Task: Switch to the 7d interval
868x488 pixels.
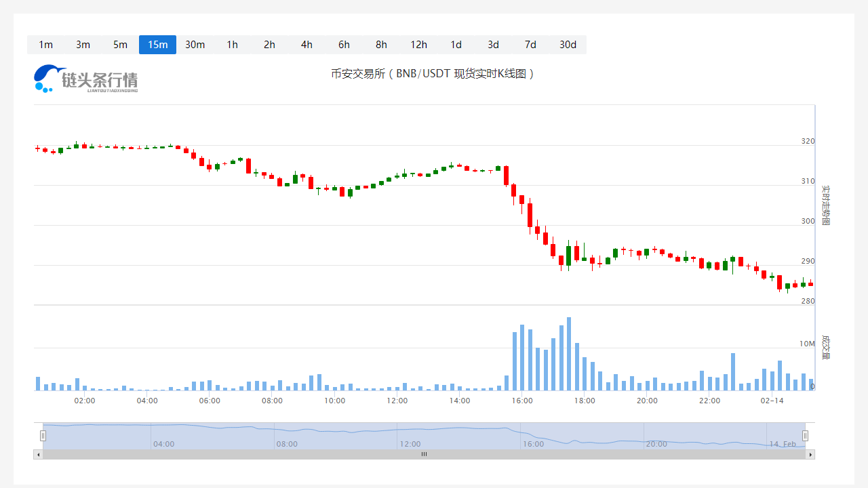Action: [x=530, y=45]
